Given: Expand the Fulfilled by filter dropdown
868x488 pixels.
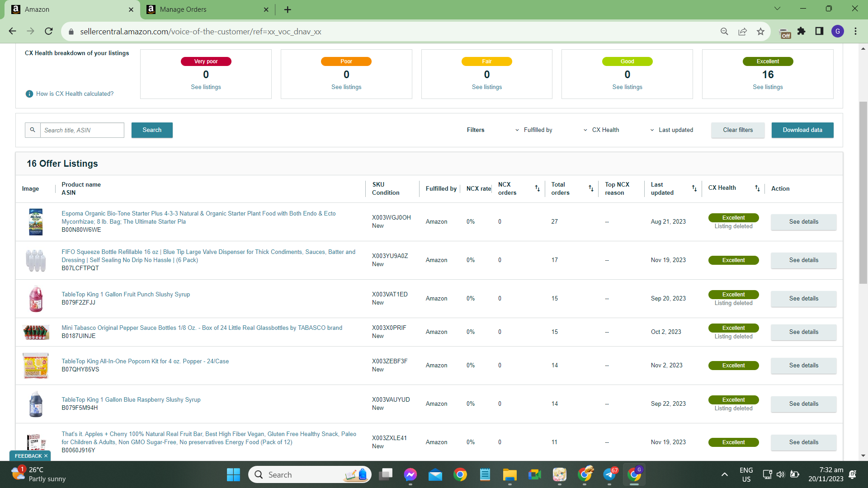Looking at the screenshot, I should pos(533,130).
